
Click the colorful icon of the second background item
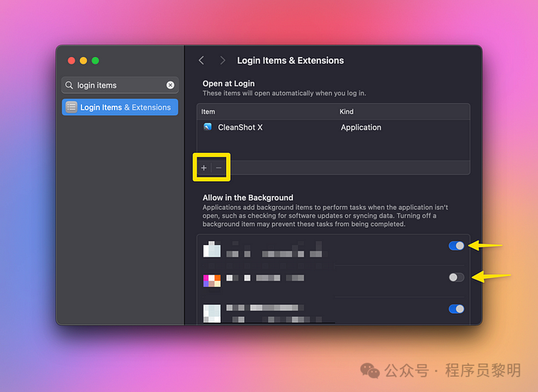[x=212, y=281]
